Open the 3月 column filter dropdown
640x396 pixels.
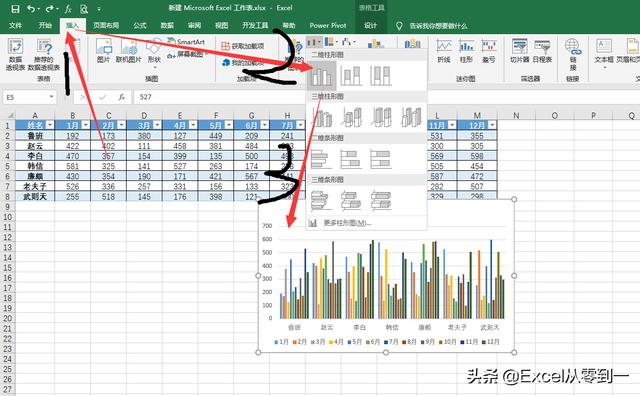click(157, 125)
